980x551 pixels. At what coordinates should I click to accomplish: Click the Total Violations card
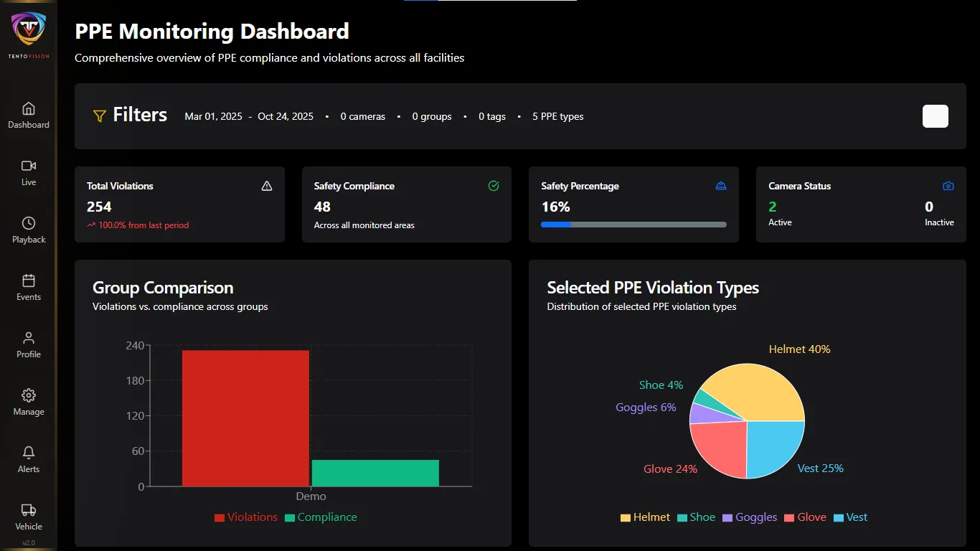coord(179,204)
